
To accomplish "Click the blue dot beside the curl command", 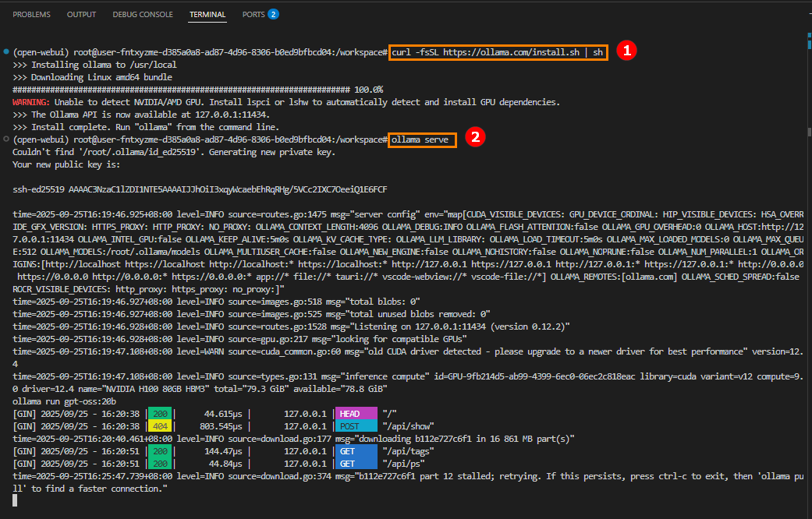I will [x=6, y=51].
